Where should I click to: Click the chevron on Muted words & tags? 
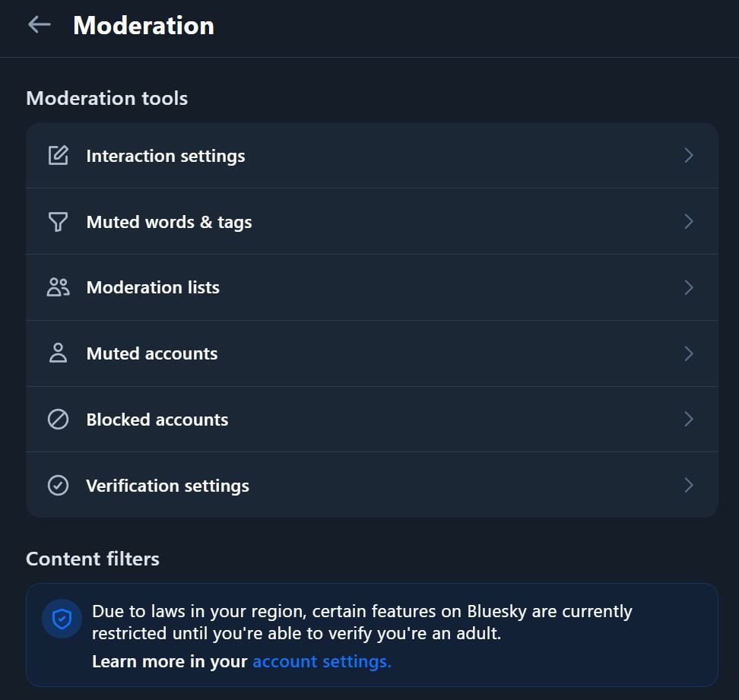click(x=689, y=222)
